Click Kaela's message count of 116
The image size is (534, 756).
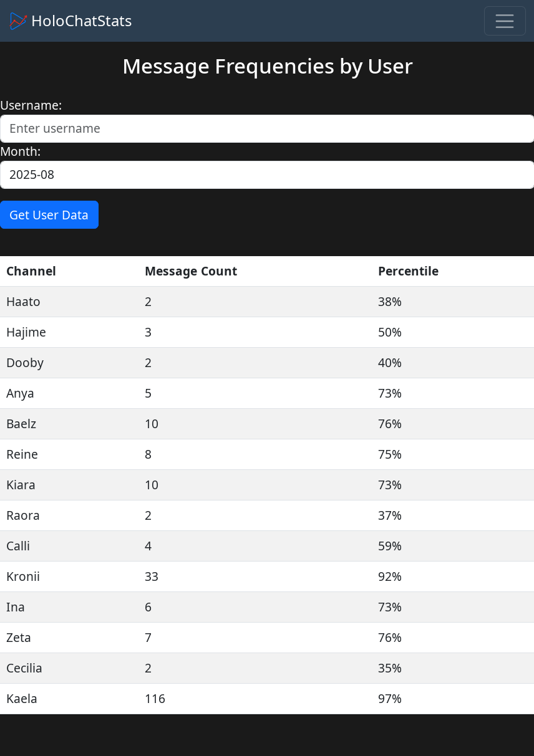tap(155, 699)
